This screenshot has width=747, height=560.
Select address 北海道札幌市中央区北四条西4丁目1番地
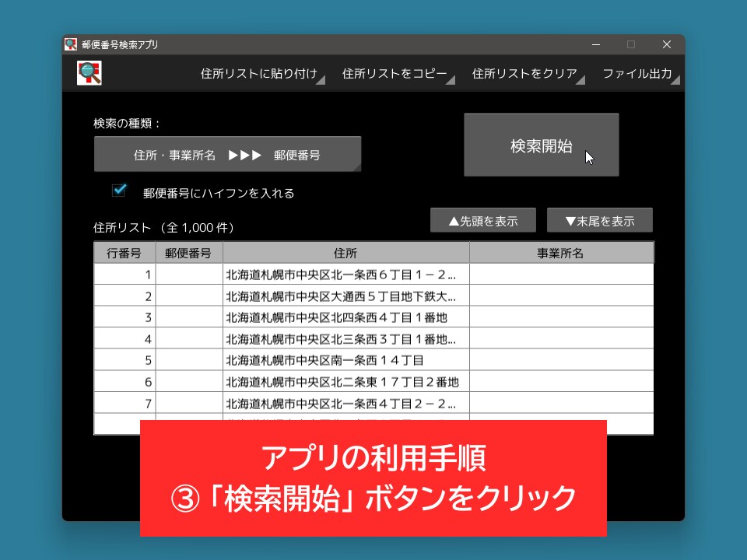point(345,317)
